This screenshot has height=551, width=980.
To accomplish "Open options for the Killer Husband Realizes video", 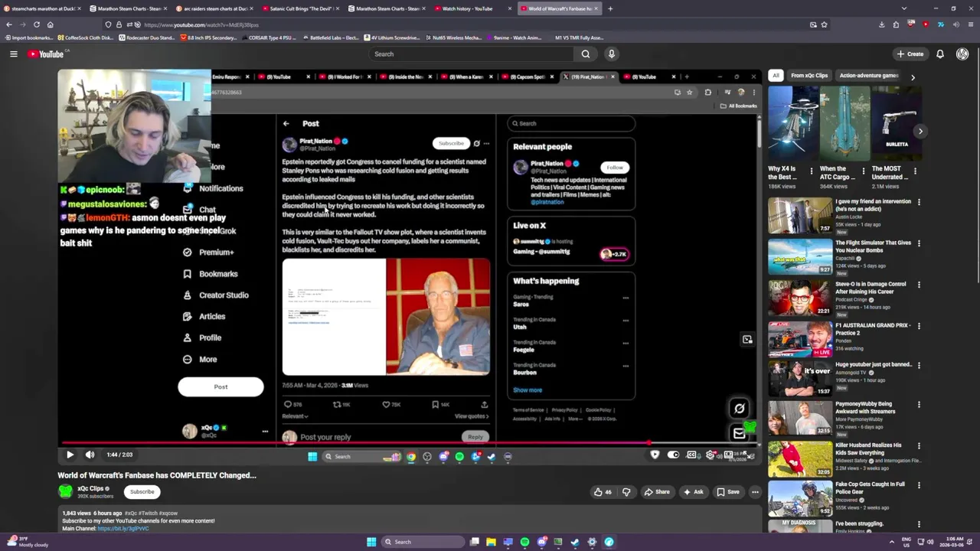I will tap(919, 445).
